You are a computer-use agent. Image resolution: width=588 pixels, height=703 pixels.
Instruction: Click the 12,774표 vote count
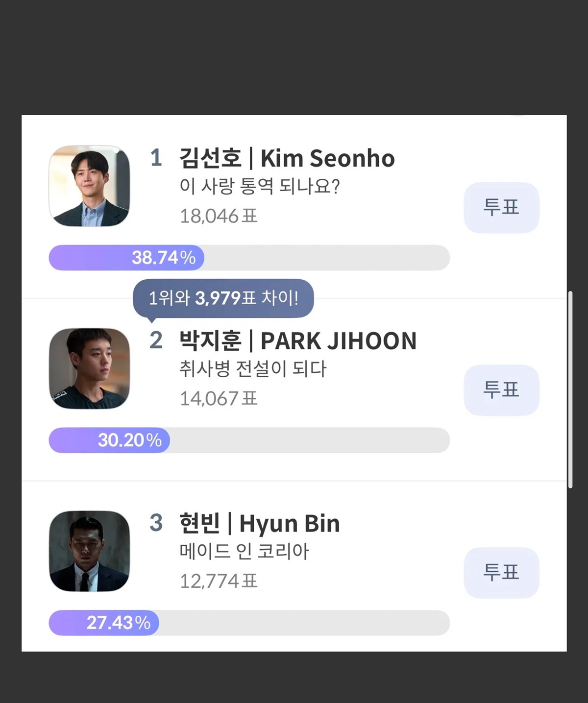click(219, 582)
